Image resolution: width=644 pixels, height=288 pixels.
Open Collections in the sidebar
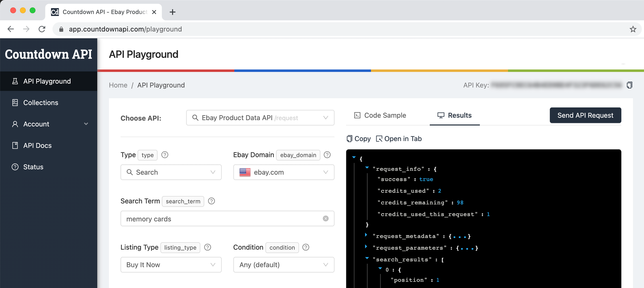[x=41, y=103]
